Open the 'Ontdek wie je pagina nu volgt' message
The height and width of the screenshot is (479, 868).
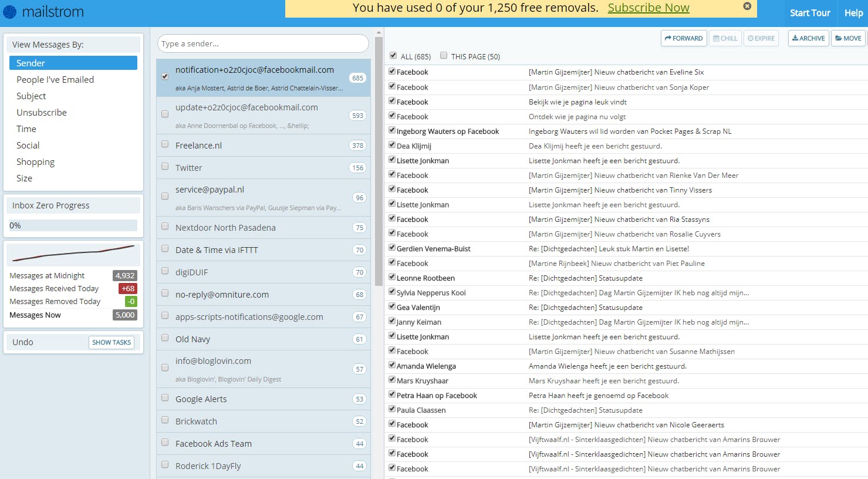pyautogui.click(x=577, y=117)
